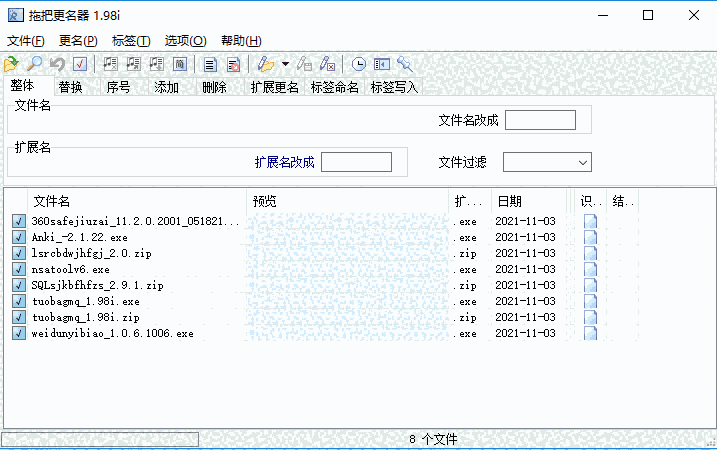The height and width of the screenshot is (450, 717).
Task: Uncheck the 360safejiuzai file checkbox
Action: [x=19, y=221]
